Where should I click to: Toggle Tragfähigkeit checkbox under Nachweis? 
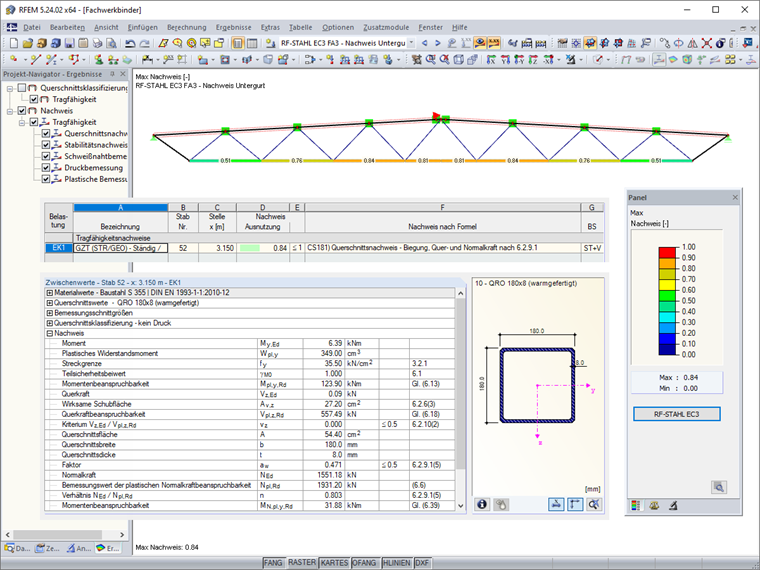(x=33, y=122)
